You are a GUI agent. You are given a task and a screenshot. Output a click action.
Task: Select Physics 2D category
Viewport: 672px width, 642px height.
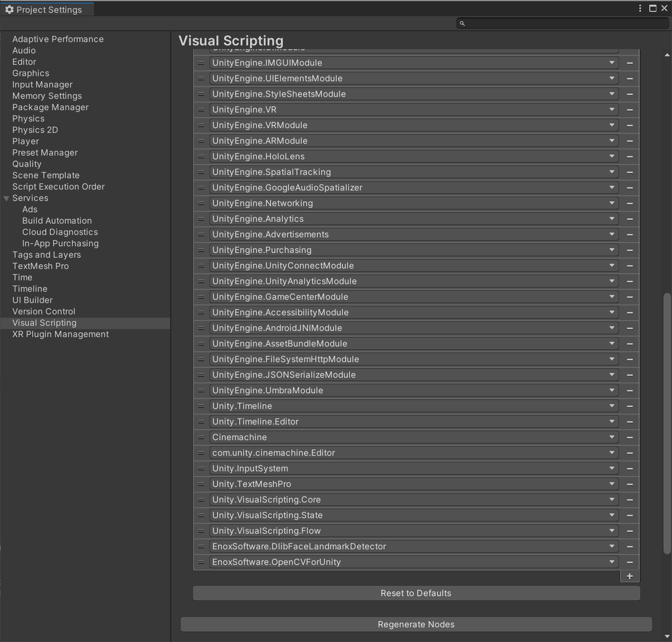35,130
